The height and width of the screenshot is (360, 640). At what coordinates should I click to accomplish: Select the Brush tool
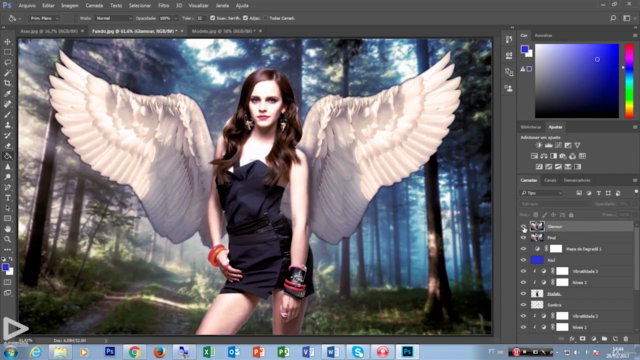8,114
